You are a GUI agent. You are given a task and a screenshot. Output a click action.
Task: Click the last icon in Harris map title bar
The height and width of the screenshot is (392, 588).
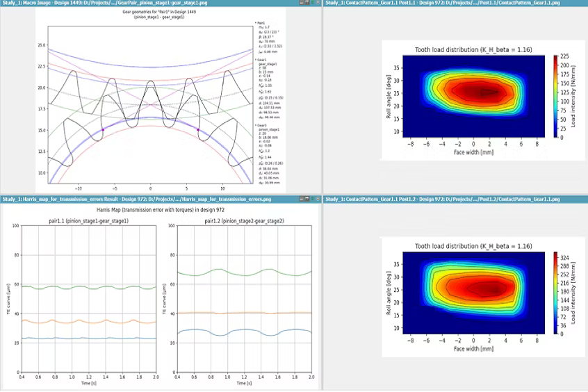click(x=318, y=199)
